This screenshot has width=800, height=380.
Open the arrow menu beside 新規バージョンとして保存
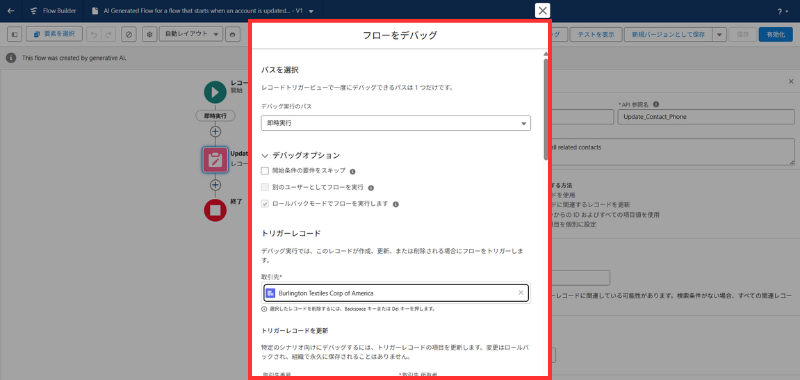[719, 34]
